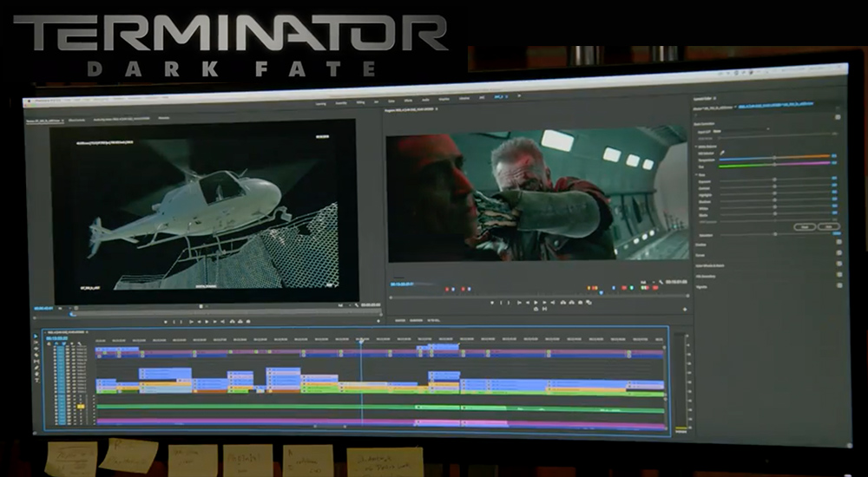Image resolution: width=868 pixels, height=477 pixels.
Task: Open Program monitor playback resolution dropdown
Action: tap(646, 282)
